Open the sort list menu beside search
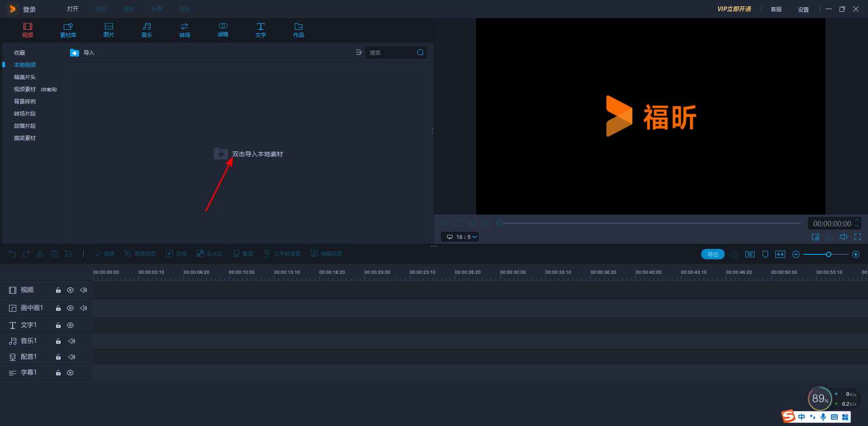Viewport: 868px width, 426px height. click(359, 52)
